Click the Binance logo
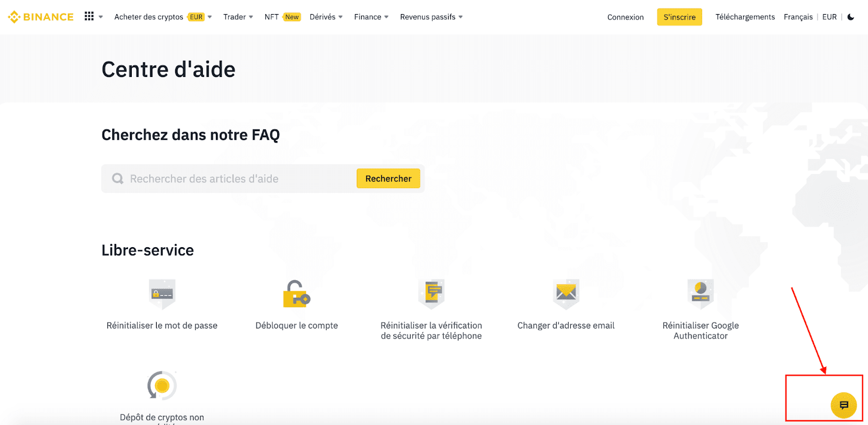 coord(41,17)
